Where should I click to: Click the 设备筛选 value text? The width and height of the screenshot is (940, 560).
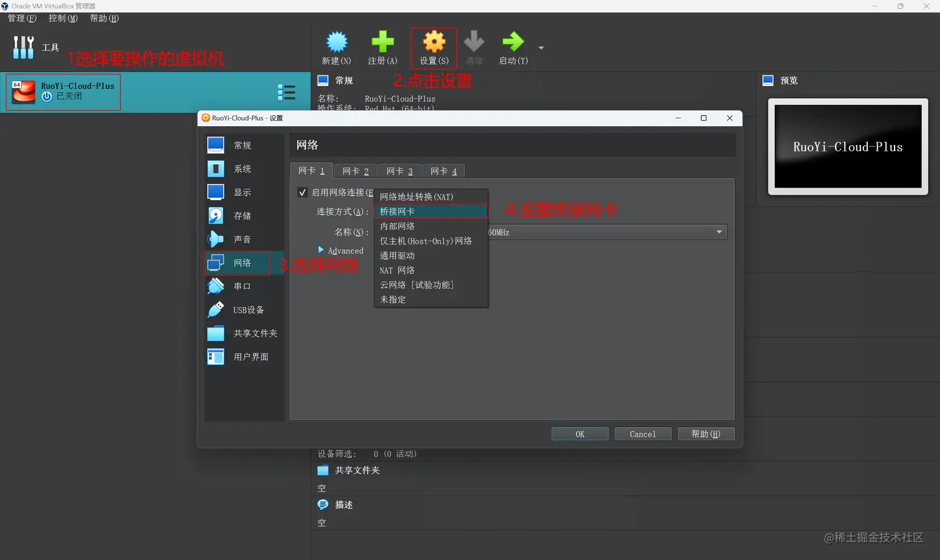point(395,454)
